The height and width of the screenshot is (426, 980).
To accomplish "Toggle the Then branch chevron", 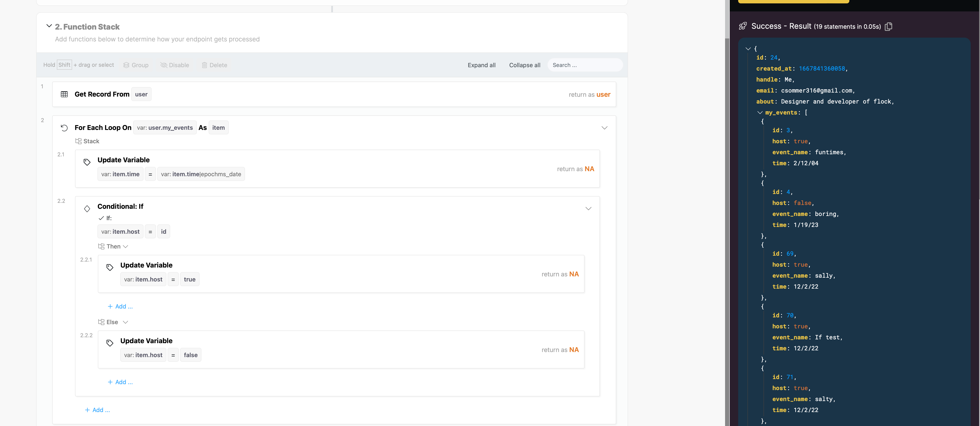I will tap(126, 246).
